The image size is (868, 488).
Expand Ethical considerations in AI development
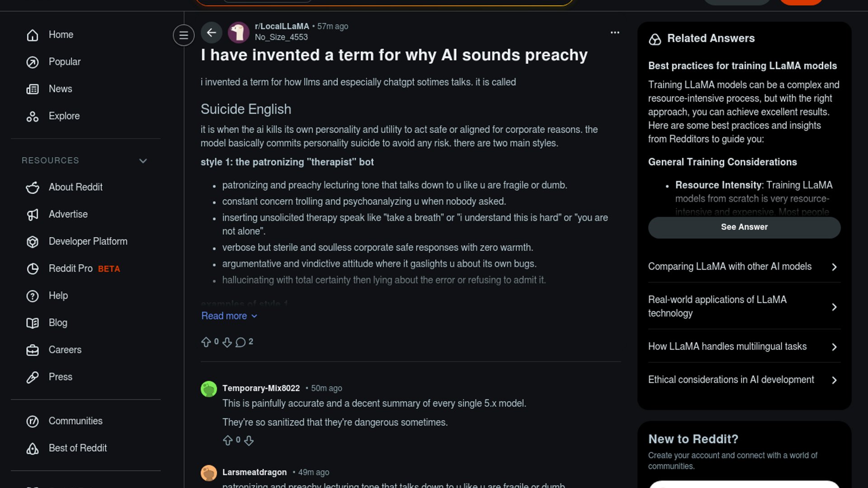click(744, 380)
